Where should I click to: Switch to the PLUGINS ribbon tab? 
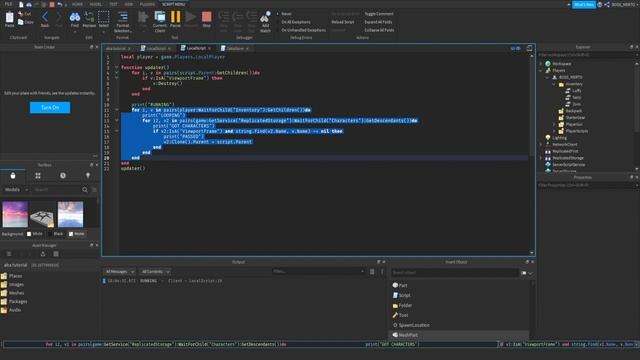click(147, 4)
